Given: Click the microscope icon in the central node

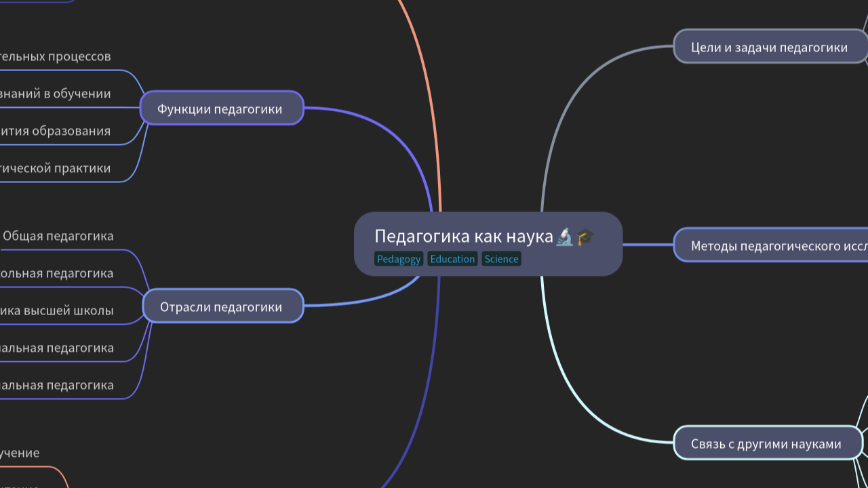Looking at the screenshot, I should 564,236.
